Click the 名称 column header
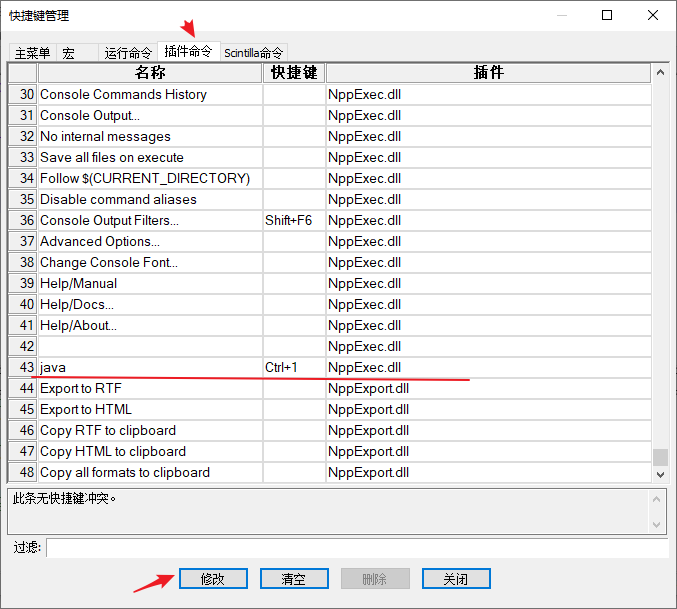677x609 pixels. coord(150,73)
